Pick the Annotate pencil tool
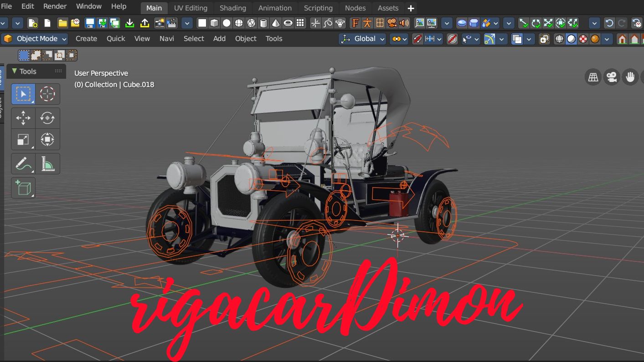The width and height of the screenshot is (644, 362). [x=23, y=163]
